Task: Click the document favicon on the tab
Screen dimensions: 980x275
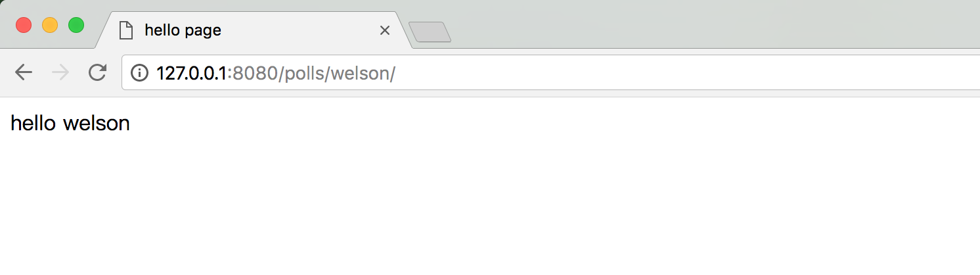Action: [x=125, y=30]
